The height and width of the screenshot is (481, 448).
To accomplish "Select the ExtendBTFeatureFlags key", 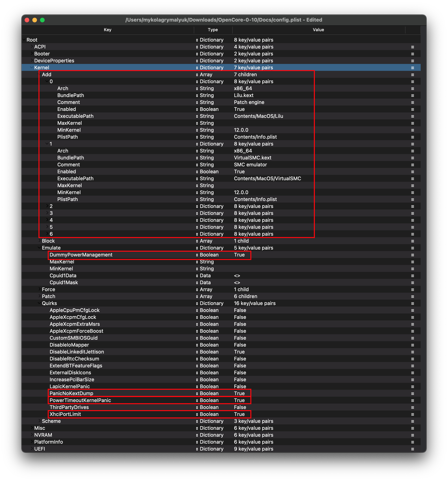I will [x=76, y=366].
